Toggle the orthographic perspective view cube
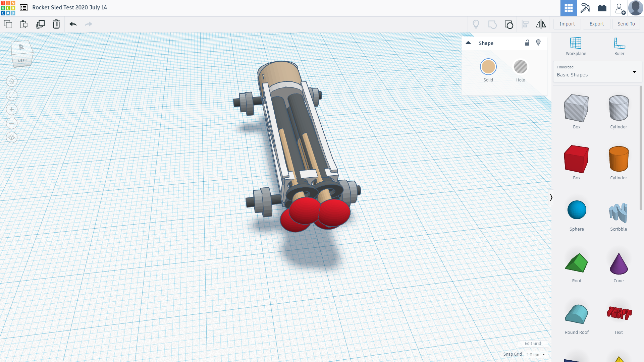 (12, 137)
